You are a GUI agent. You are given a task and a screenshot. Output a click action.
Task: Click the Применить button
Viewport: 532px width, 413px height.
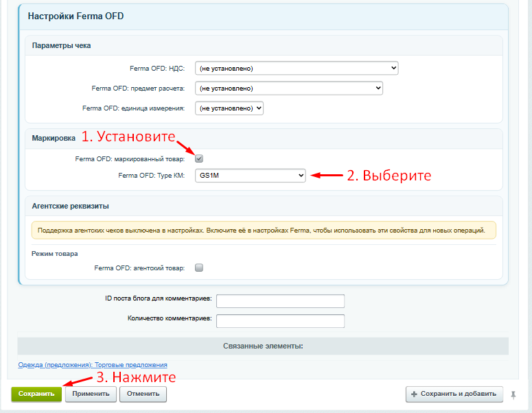click(91, 394)
